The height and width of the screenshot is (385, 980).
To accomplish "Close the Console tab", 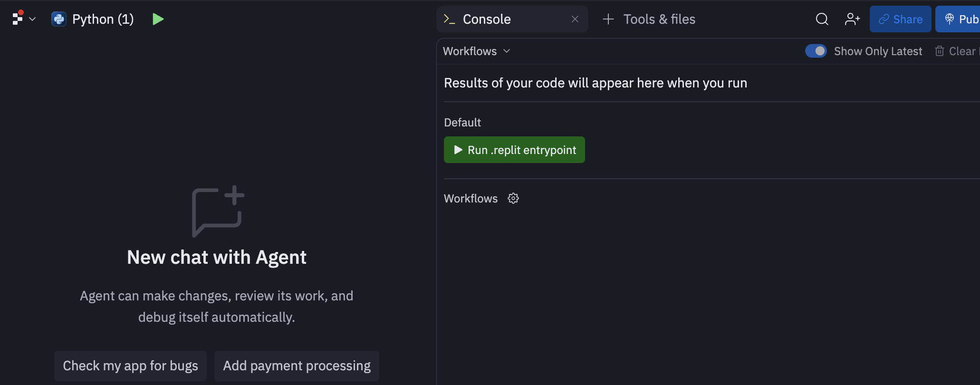I will pyautogui.click(x=575, y=19).
